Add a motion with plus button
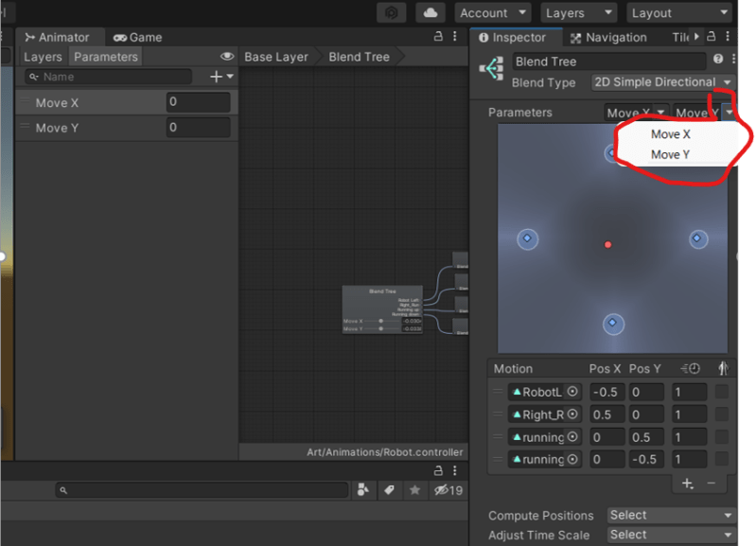756x546 pixels. (x=688, y=484)
